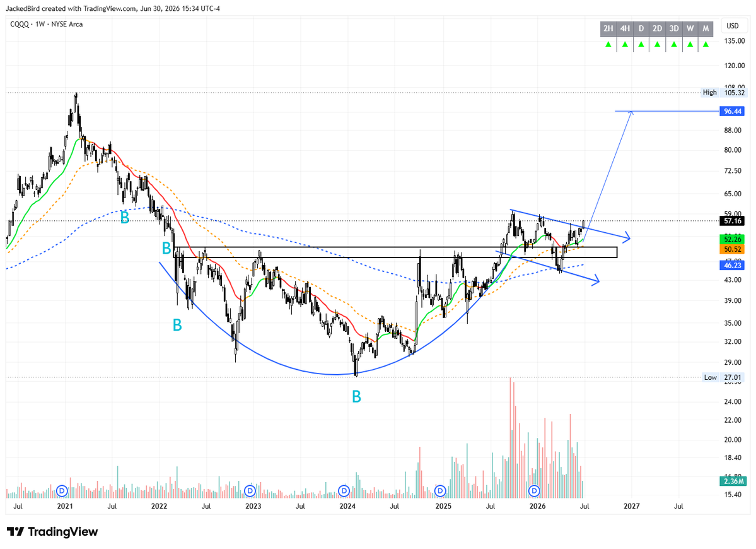Select the D timeframe cell in the table
The width and height of the screenshot is (756, 549).
coord(641,28)
